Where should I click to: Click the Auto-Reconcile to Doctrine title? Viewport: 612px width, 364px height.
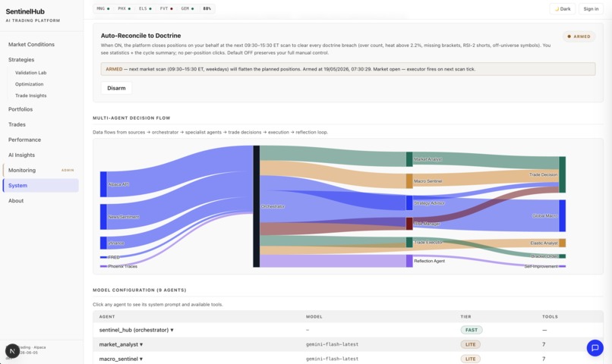[x=141, y=36]
